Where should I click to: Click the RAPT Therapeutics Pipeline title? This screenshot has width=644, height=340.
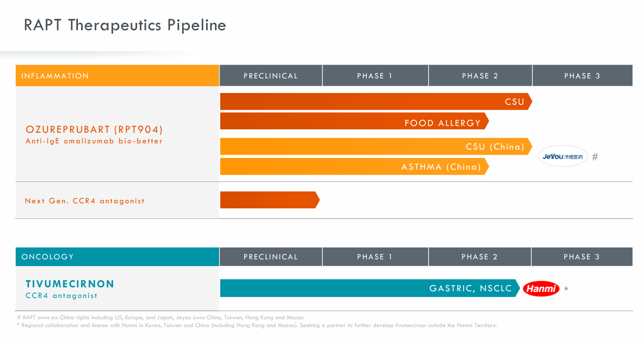point(125,25)
